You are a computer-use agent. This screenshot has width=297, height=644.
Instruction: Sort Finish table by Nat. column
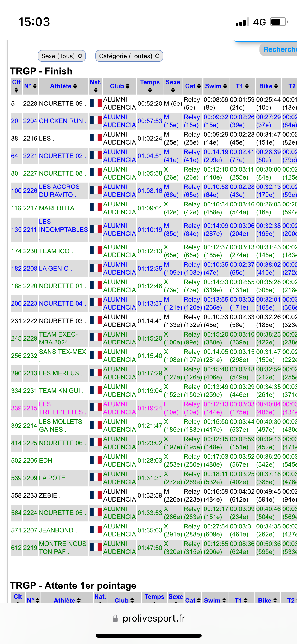pyautogui.click(x=96, y=86)
